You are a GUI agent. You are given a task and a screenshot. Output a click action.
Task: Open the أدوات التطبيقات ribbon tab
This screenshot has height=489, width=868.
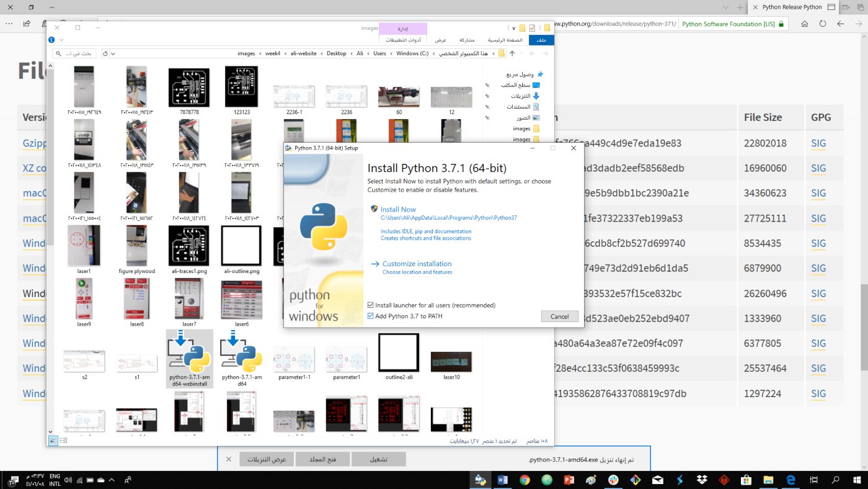402,40
